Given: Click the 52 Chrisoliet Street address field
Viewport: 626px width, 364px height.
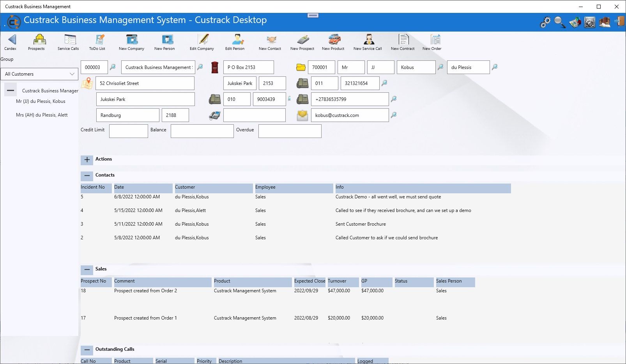Looking at the screenshot, I should click(145, 83).
